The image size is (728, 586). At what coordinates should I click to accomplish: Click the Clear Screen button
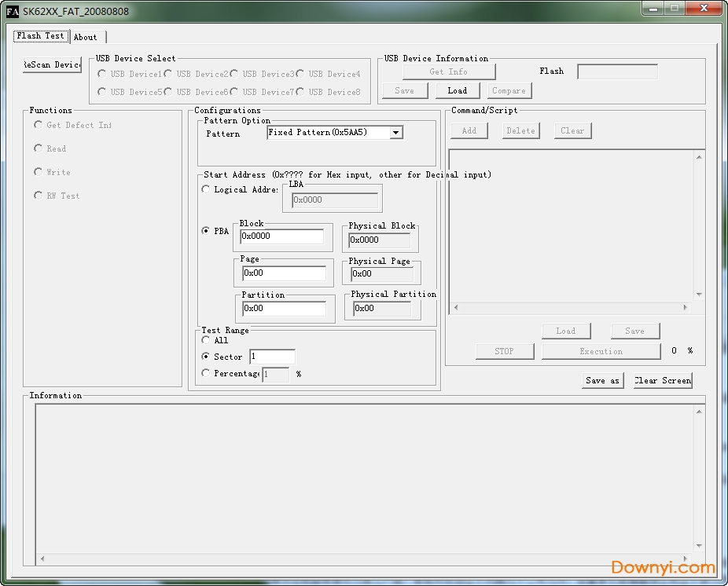point(662,380)
